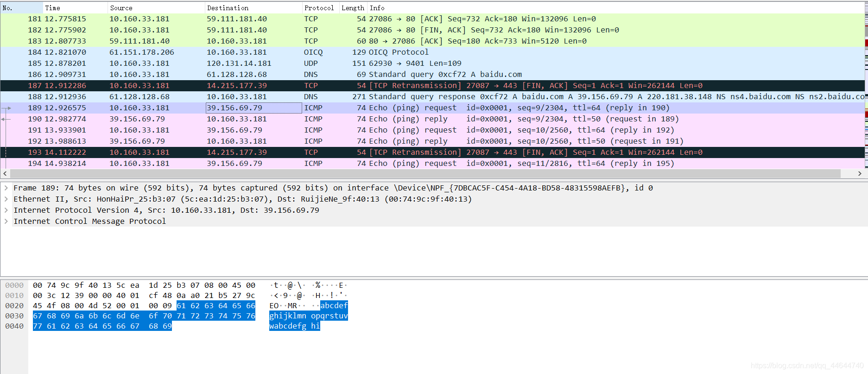Select packet 194 ping request seq=11/2816
The image size is (868, 374).
pyautogui.click(x=432, y=164)
